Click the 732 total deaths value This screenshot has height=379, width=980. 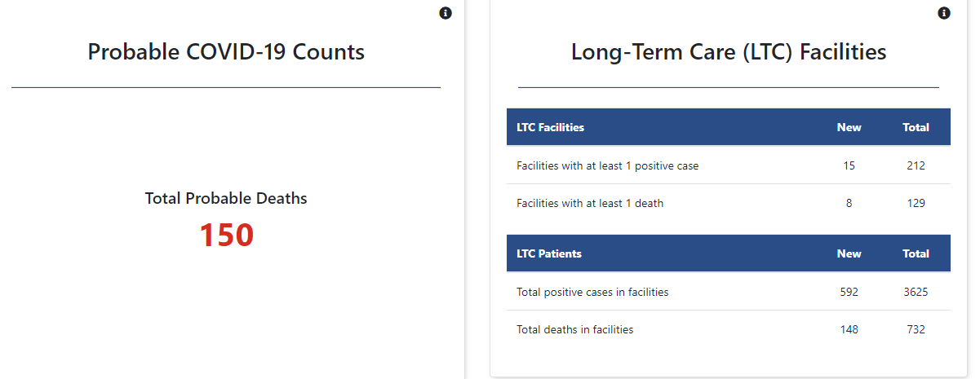(916, 329)
